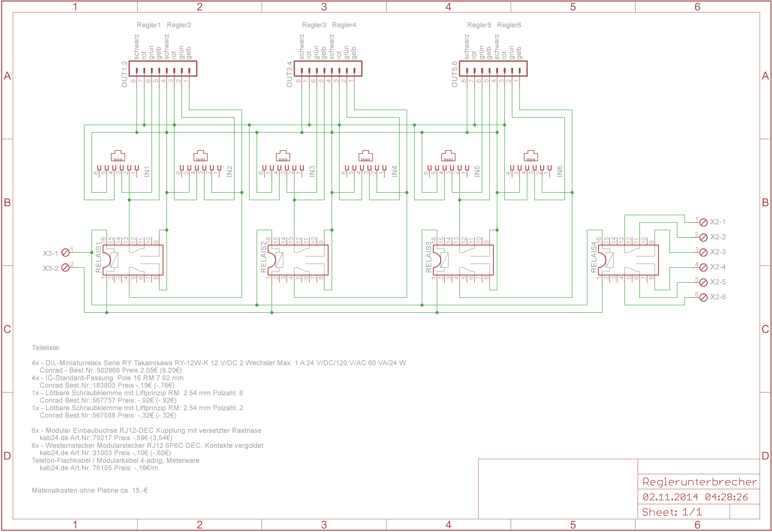Select the RELAIS3 relay component body
The image size is (772, 532).
point(463,260)
